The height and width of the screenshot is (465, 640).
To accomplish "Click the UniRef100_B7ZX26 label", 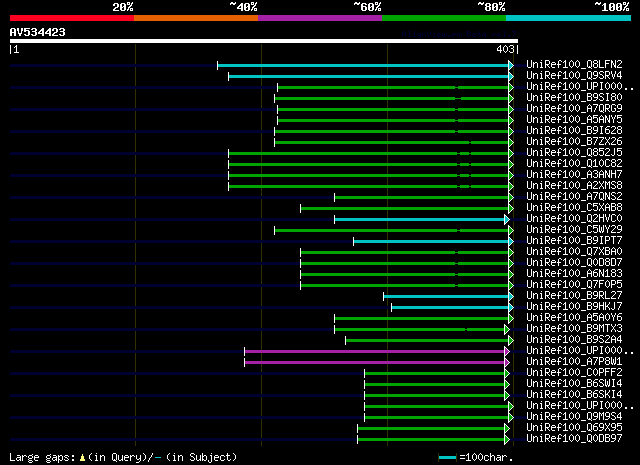I will pyautogui.click(x=574, y=142).
